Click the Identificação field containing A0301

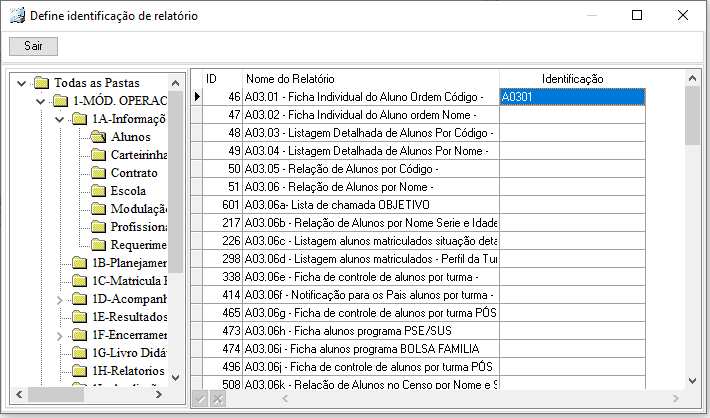[x=572, y=97]
